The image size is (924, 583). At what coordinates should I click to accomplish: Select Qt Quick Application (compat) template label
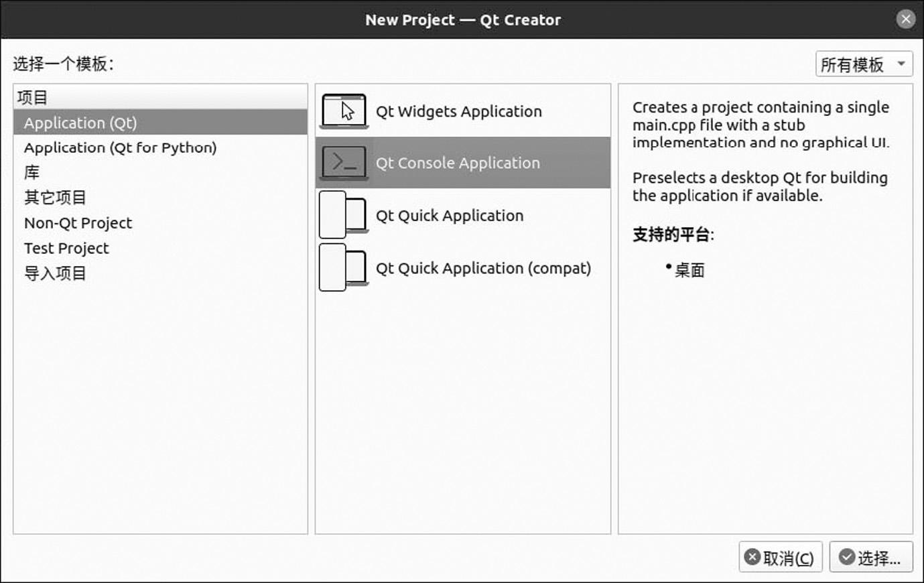483,268
